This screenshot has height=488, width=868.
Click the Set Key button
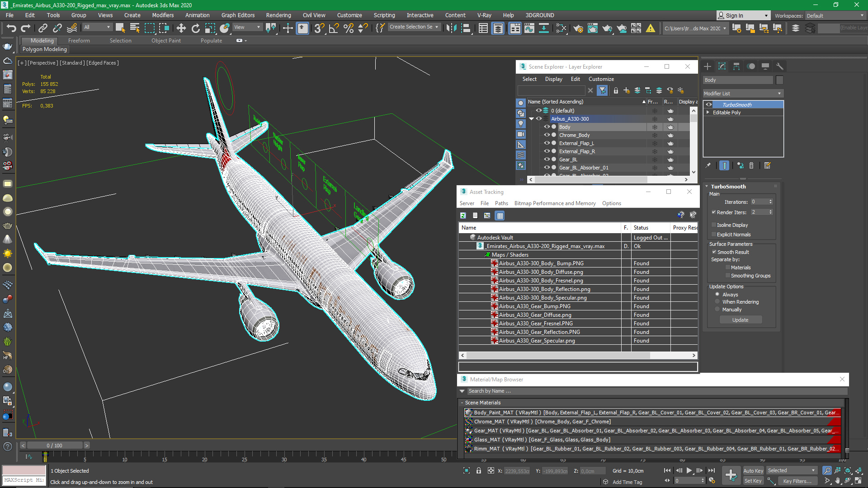coord(753,481)
